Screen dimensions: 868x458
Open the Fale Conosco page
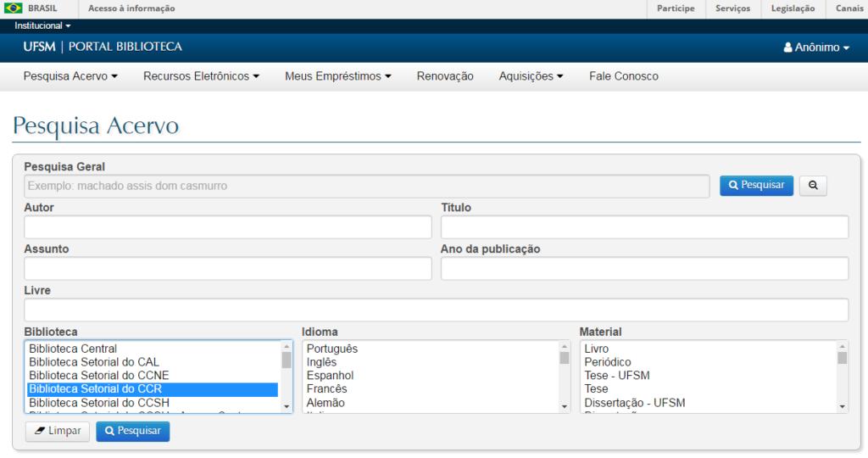pyautogui.click(x=623, y=76)
